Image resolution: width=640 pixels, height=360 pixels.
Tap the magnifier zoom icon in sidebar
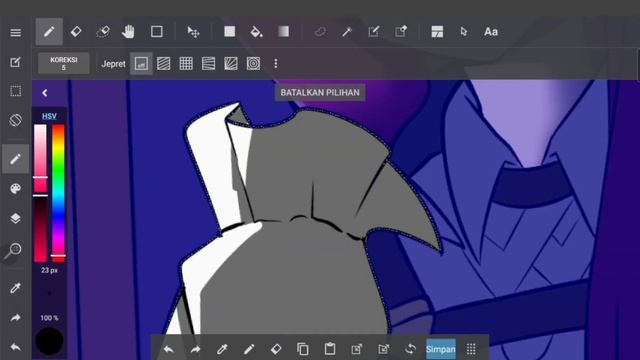[x=14, y=251]
